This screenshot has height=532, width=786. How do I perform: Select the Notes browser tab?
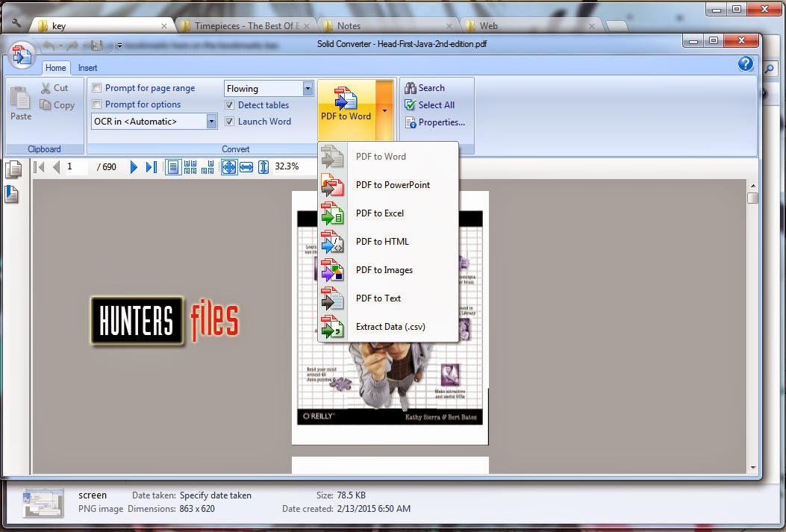(x=388, y=25)
